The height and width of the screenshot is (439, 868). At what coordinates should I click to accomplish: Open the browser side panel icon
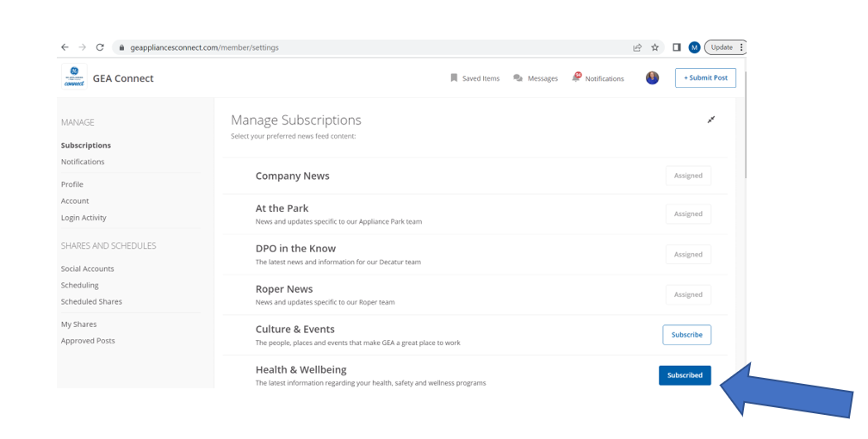[x=677, y=47]
